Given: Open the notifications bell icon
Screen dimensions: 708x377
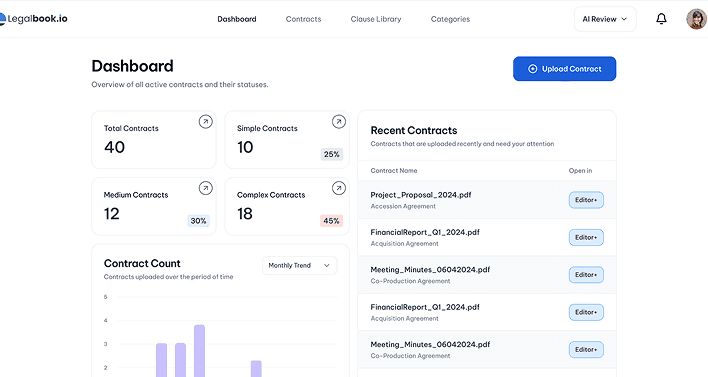Looking at the screenshot, I should (x=661, y=19).
